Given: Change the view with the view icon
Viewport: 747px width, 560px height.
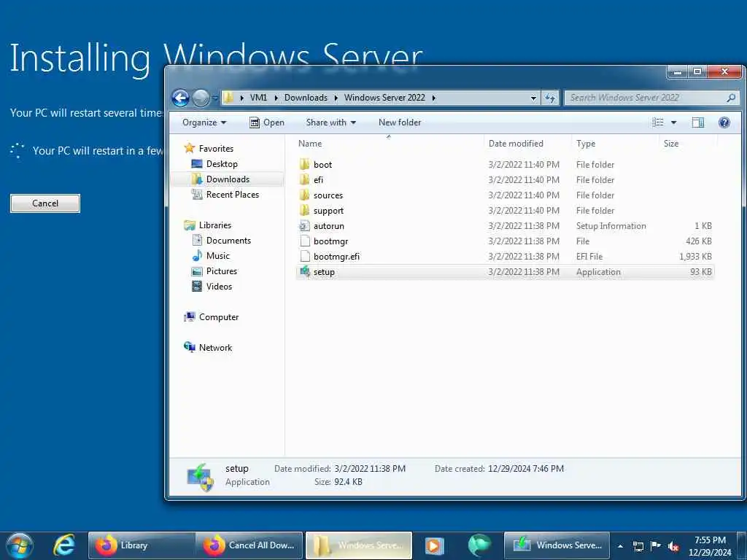Looking at the screenshot, I should [658, 122].
